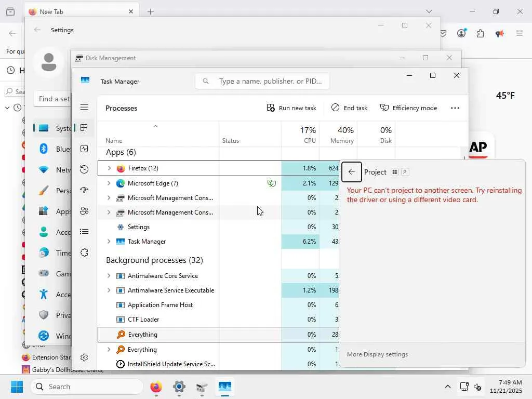Click Accessibility icon in Settings window
Image resolution: width=532 pixels, height=399 pixels.
point(44,294)
